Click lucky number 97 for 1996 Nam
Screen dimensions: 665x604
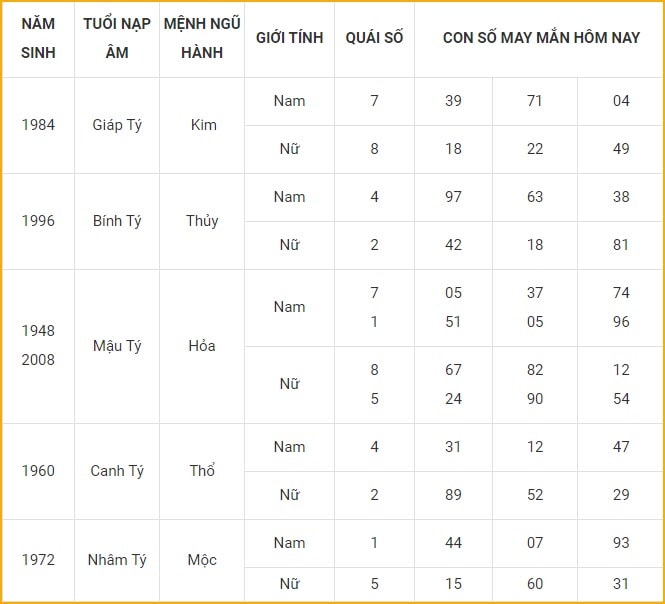coord(453,197)
